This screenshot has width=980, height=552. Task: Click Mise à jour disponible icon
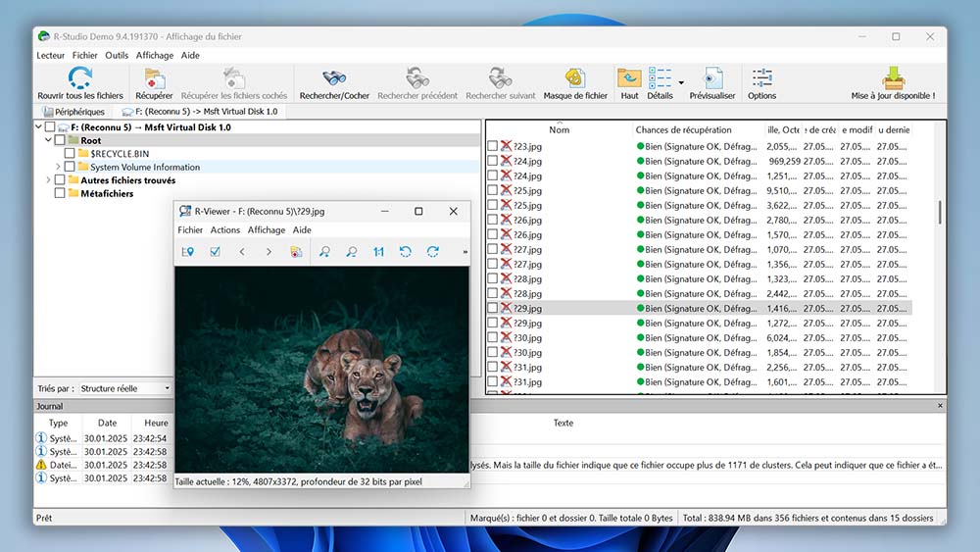point(893,78)
